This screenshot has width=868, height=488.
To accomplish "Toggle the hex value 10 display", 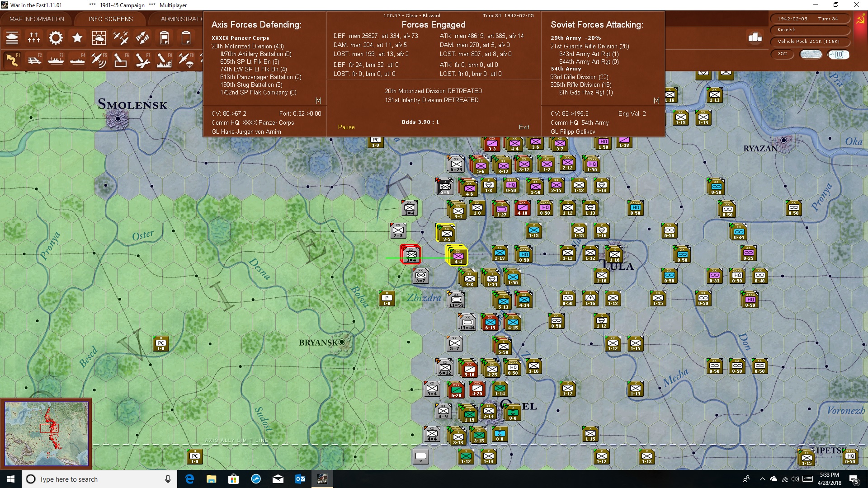I will click(839, 54).
